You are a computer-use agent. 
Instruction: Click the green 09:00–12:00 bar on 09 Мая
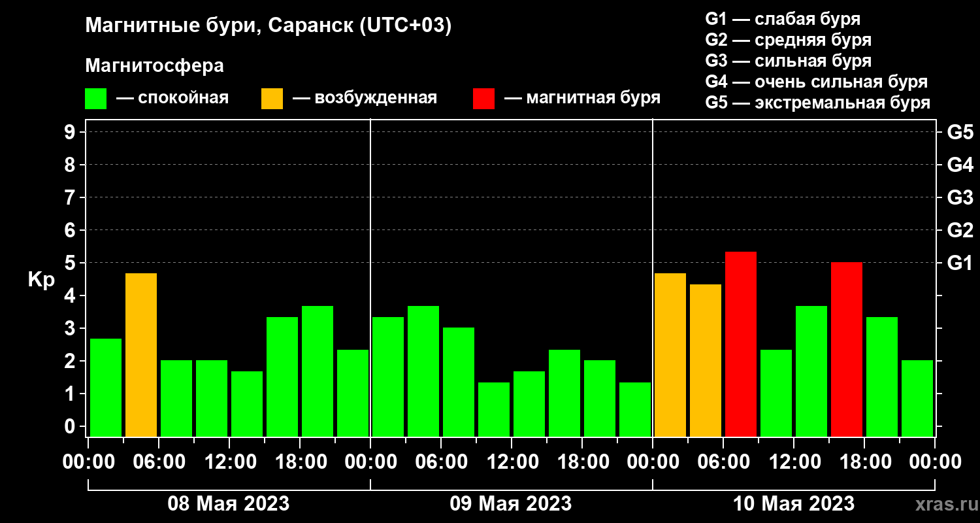pyautogui.click(x=494, y=409)
